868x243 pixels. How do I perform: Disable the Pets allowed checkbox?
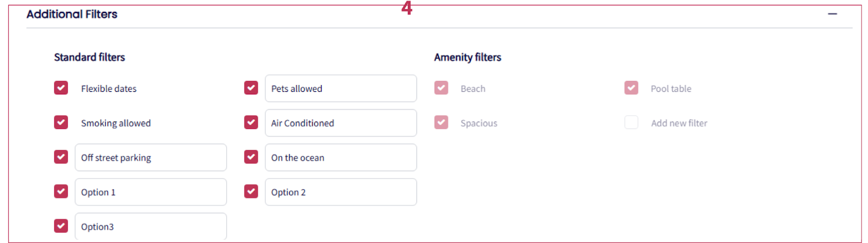(x=251, y=88)
